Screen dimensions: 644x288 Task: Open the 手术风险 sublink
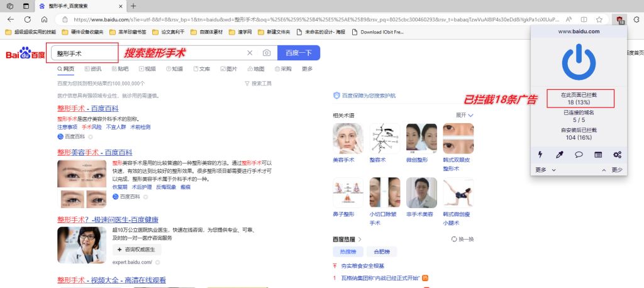tap(92, 127)
